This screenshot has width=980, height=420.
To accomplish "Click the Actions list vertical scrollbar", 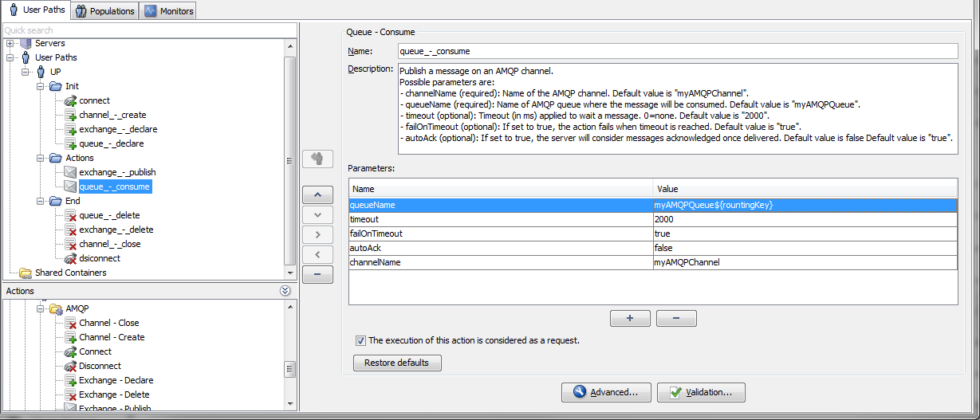I will click(290, 369).
